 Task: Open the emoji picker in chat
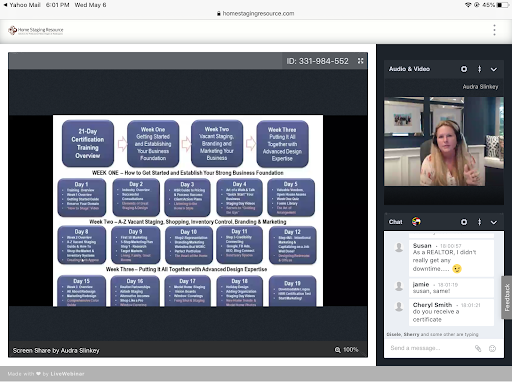click(x=492, y=348)
